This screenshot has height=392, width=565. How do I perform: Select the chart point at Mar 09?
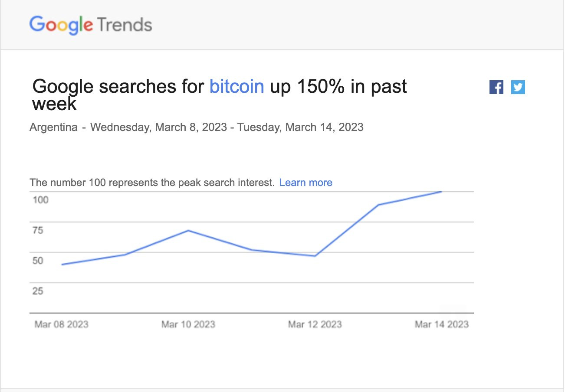125,255
